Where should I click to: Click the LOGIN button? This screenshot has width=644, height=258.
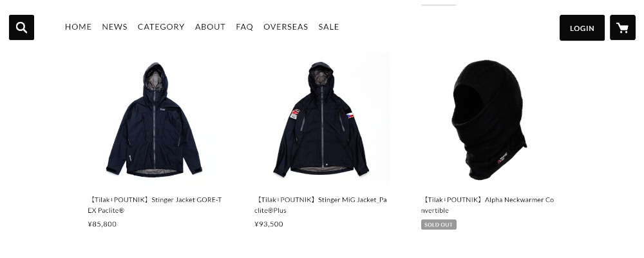tap(582, 28)
